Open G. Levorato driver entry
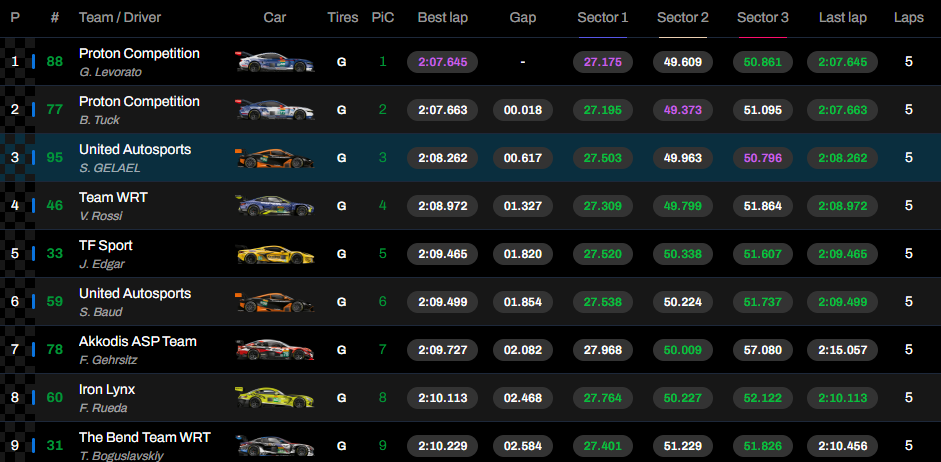Viewport: 941px width, 462px height. [x=110, y=72]
